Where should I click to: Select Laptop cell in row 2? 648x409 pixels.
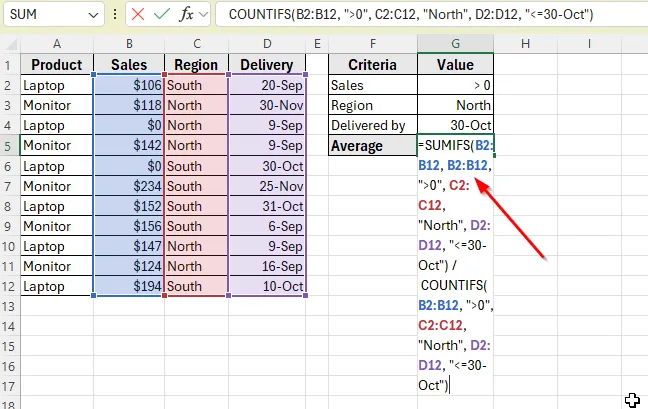click(57, 85)
